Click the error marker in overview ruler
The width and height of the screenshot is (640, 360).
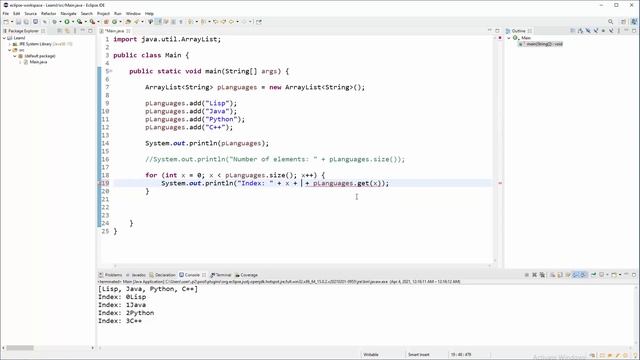coord(500,183)
